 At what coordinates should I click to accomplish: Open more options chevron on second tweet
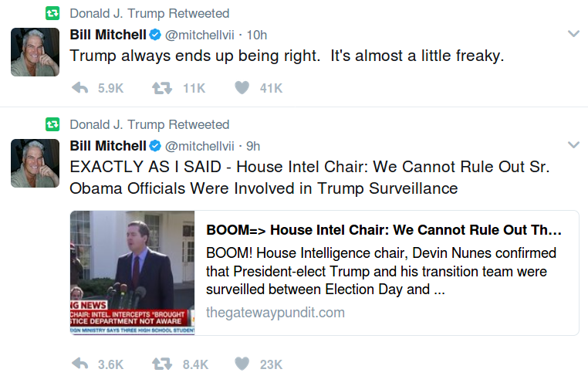tap(573, 144)
